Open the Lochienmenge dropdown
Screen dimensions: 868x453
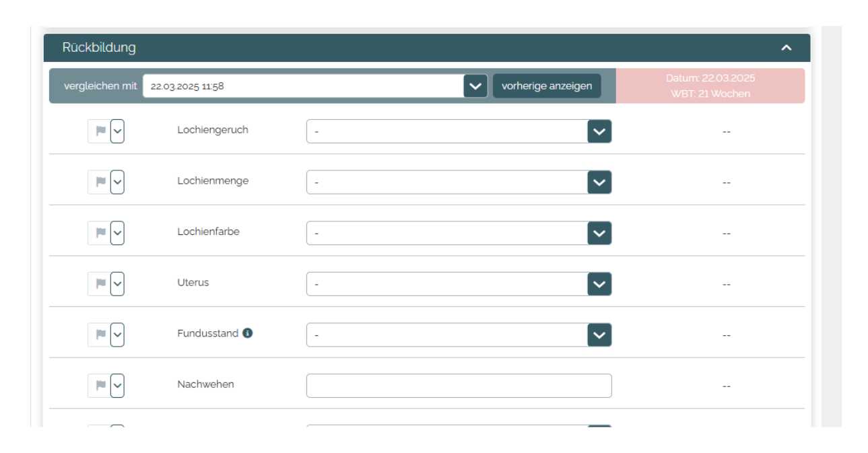[x=599, y=182]
